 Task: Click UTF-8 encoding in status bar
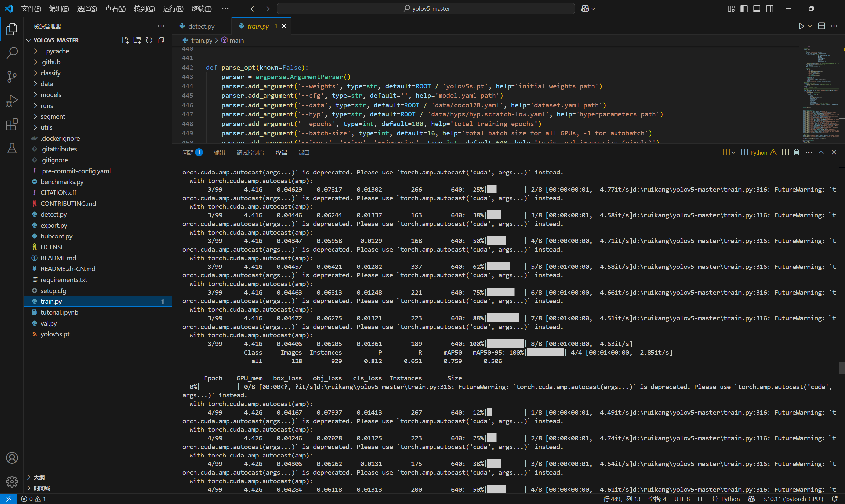point(682,499)
